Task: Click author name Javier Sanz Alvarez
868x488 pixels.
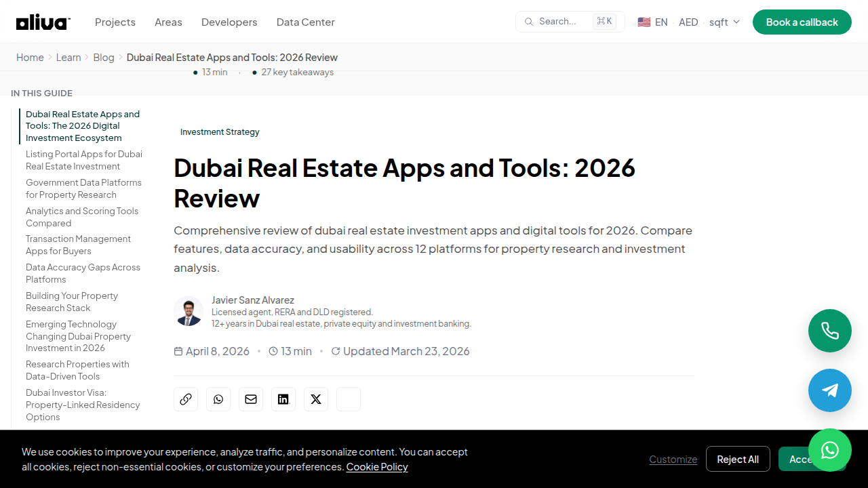Action: pyautogui.click(x=253, y=300)
